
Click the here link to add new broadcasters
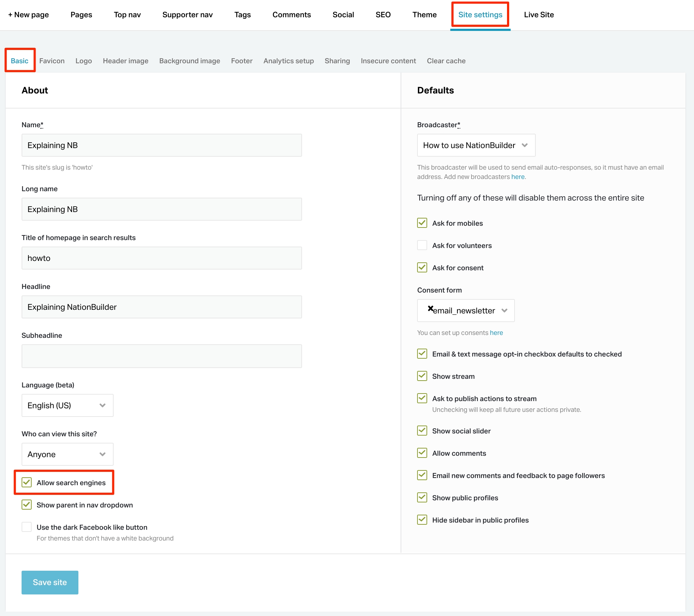tap(518, 176)
